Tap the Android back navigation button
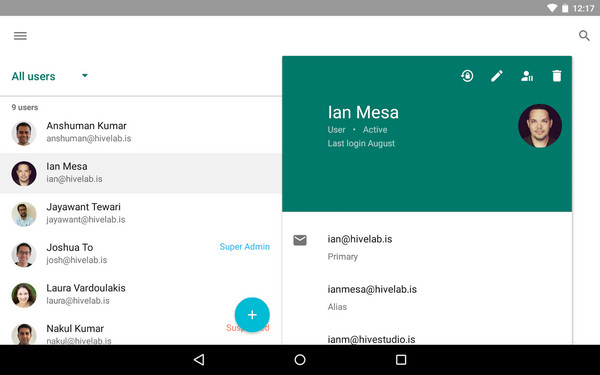The width and height of the screenshot is (600, 375). click(199, 360)
